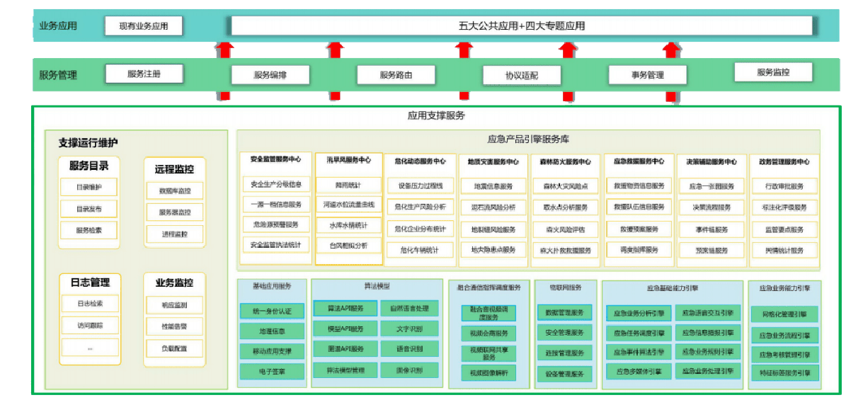Click the 视频会商服务 box

(489, 333)
